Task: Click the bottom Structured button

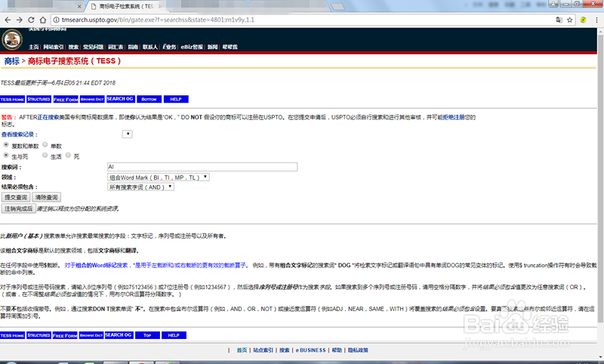Action: click(39, 335)
